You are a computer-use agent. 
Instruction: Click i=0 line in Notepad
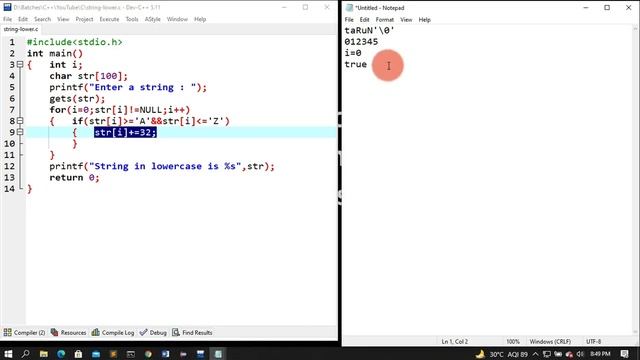click(353, 53)
